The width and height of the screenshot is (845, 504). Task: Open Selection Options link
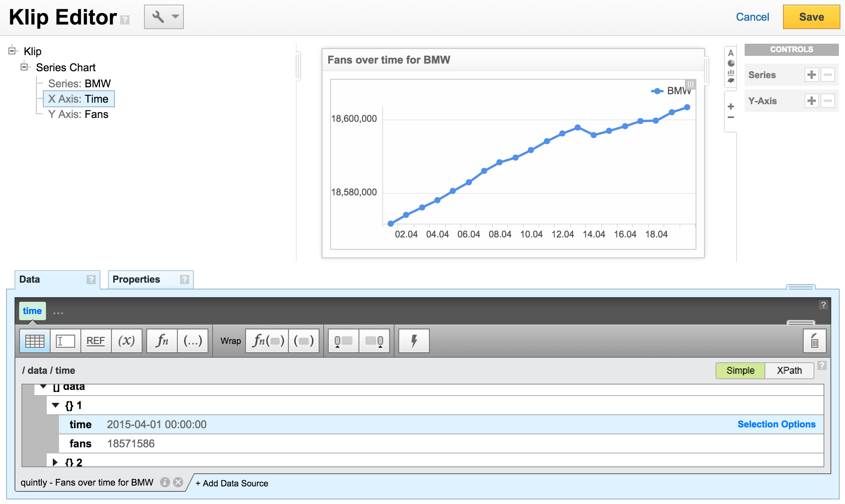[x=776, y=424]
